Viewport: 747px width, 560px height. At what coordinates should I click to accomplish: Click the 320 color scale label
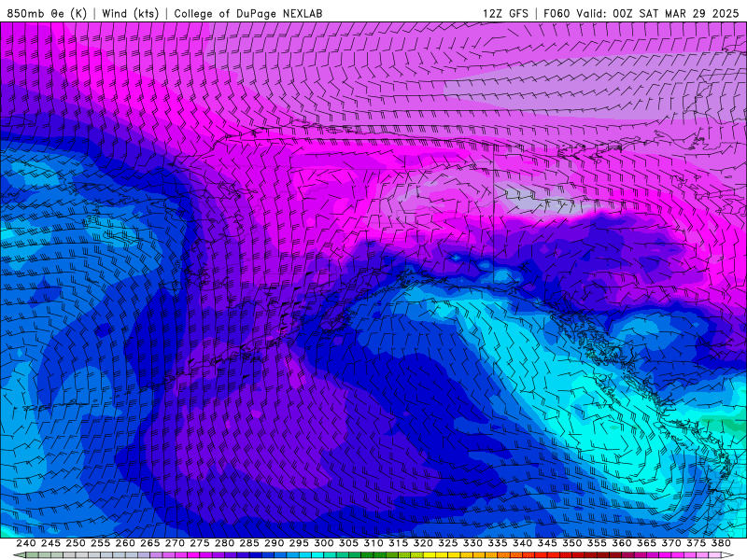tap(423, 543)
